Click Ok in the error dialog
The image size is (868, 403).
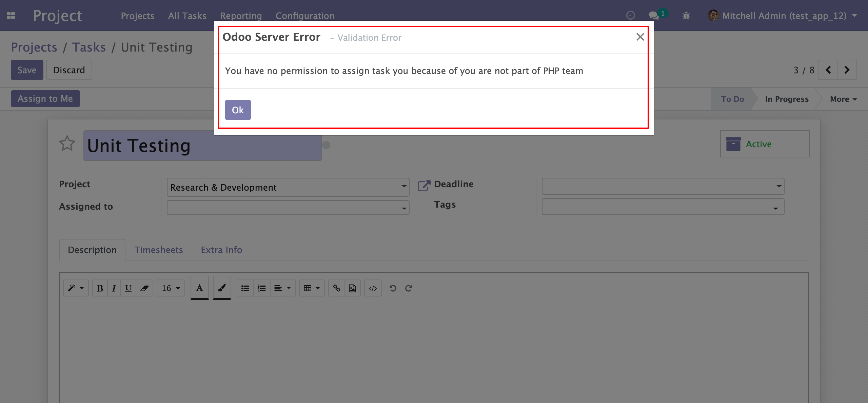pos(238,110)
